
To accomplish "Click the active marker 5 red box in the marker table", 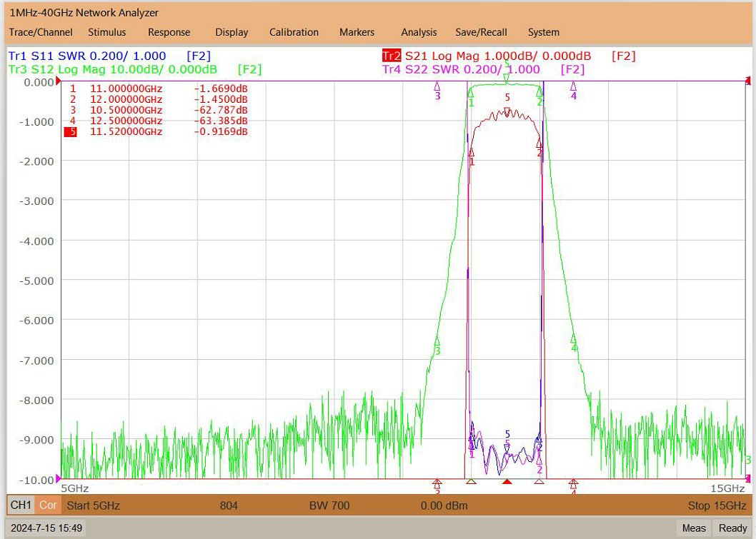I will coord(71,132).
